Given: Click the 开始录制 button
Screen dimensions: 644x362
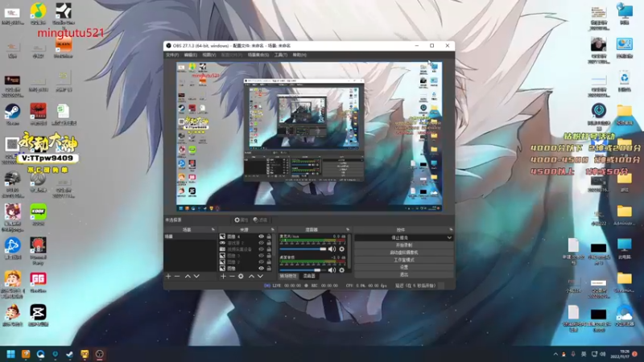Looking at the screenshot, I should [404, 245].
